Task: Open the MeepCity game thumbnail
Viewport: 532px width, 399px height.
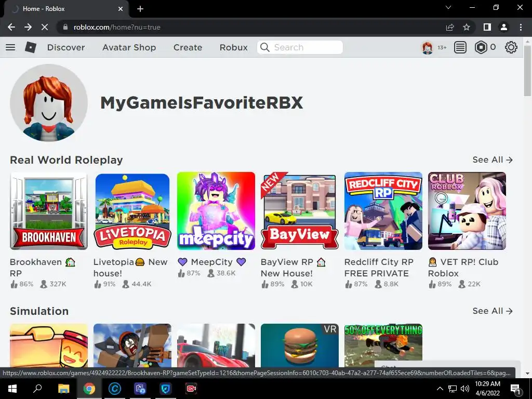Action: [x=216, y=211]
